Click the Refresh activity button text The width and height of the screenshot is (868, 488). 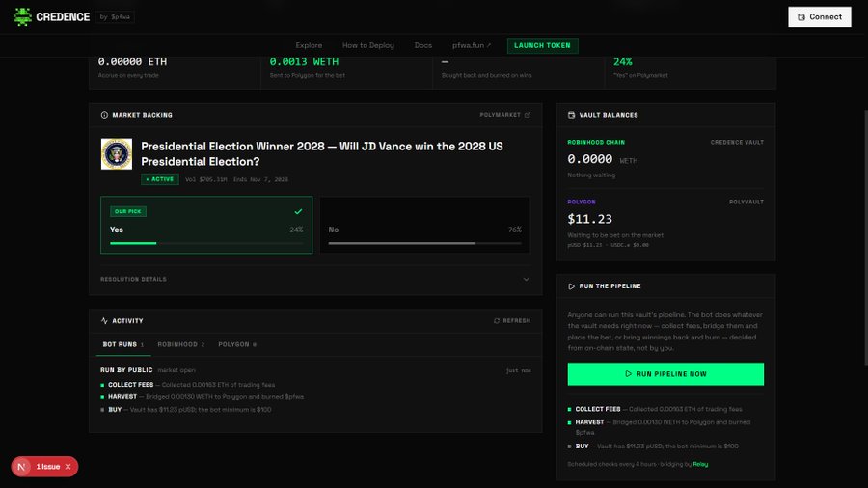pos(517,320)
